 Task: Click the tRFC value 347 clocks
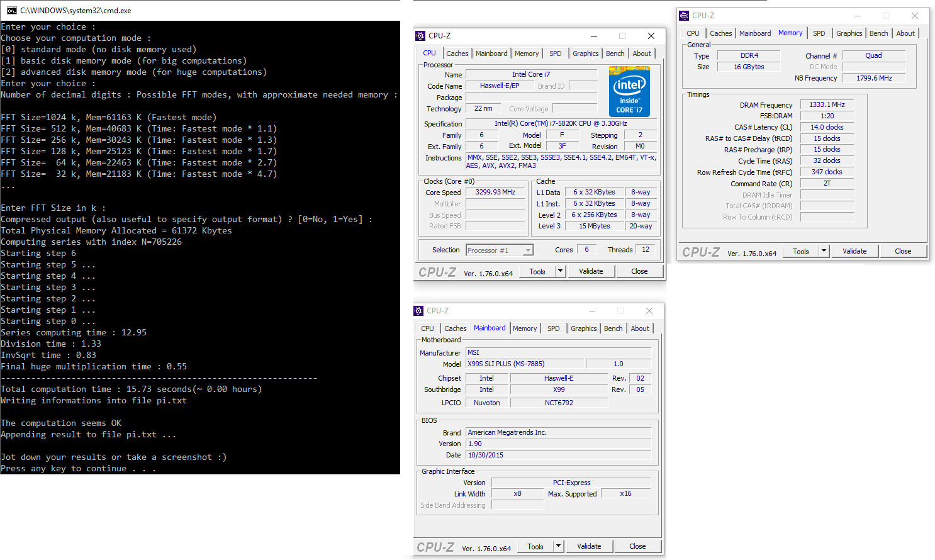(x=827, y=172)
